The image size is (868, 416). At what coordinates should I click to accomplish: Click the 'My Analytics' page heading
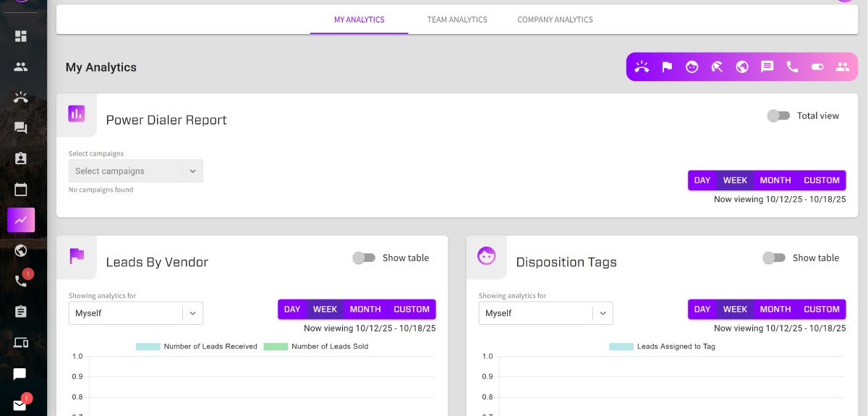pos(101,67)
